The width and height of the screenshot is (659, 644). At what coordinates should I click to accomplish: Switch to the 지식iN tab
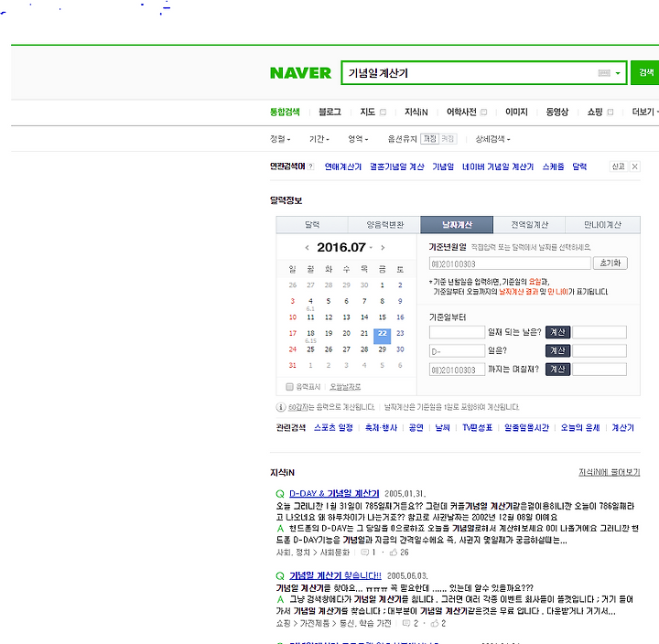416,112
